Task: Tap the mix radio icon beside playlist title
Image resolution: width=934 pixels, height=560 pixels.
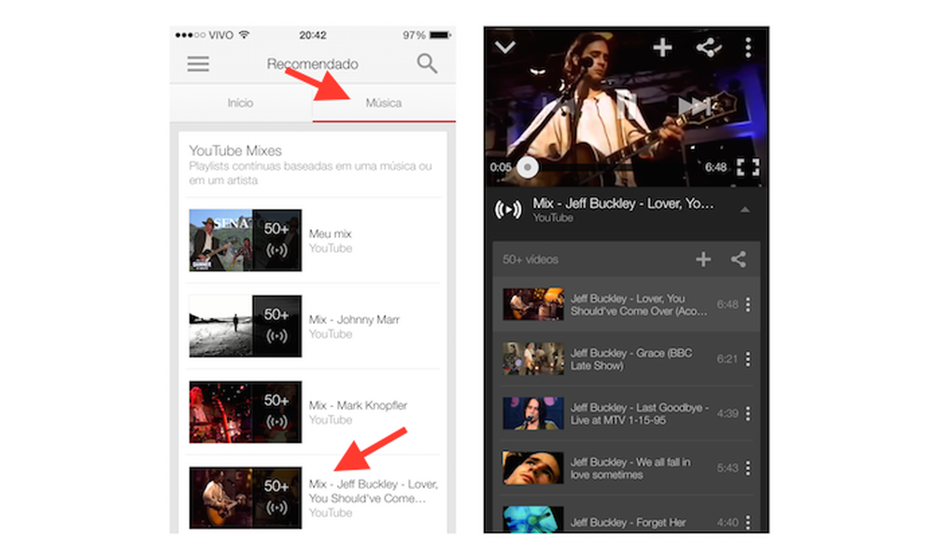Action: coord(505,207)
